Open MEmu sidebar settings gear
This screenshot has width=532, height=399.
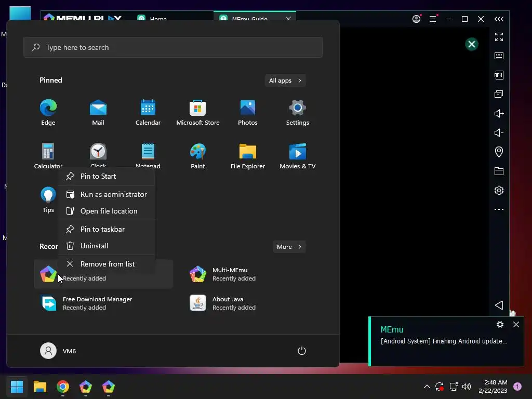(499, 190)
